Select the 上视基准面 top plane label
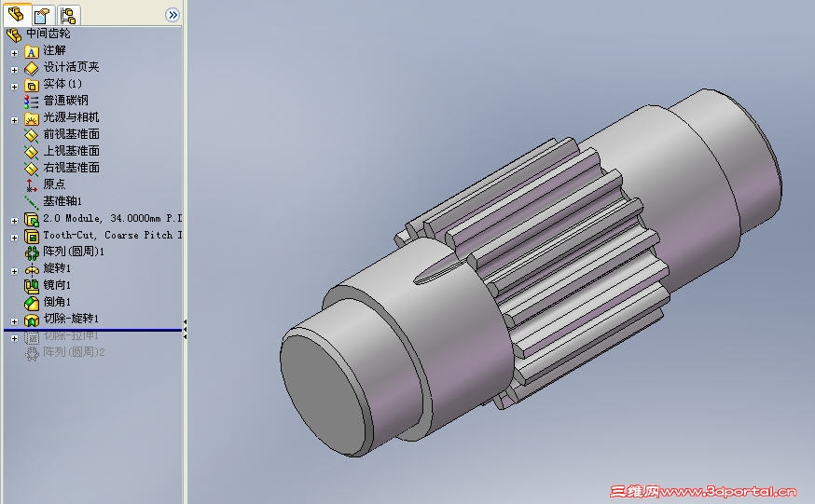Viewport: 815px width, 504px height. click(x=71, y=151)
